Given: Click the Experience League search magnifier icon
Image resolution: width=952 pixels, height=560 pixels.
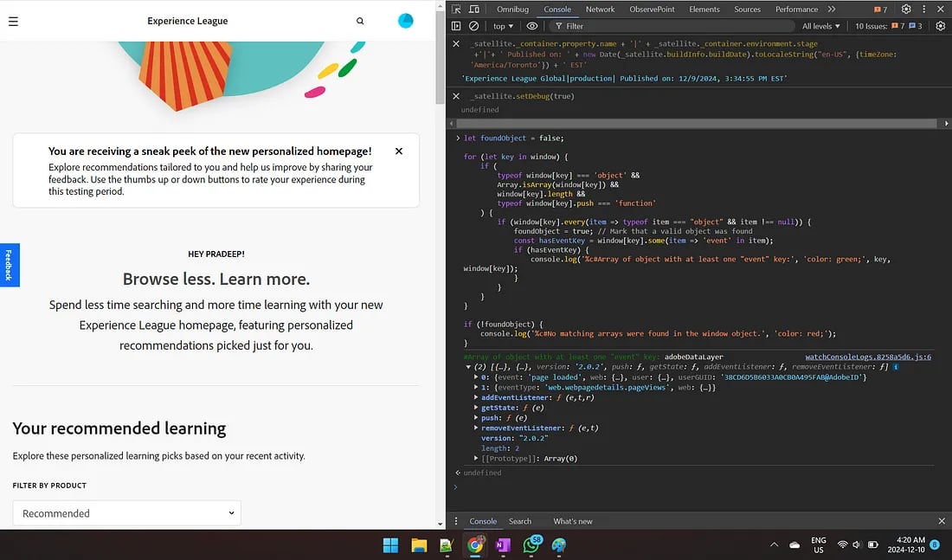Looking at the screenshot, I should click(360, 22).
